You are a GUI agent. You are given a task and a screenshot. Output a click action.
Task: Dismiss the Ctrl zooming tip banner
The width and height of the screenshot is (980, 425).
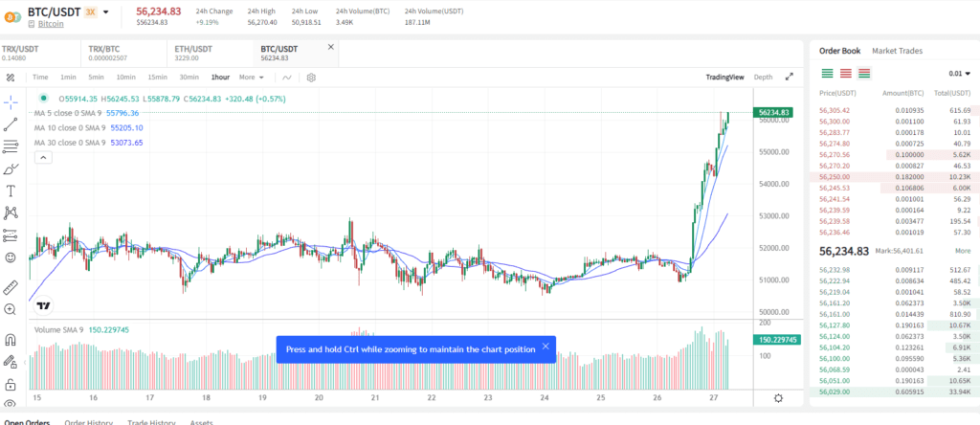click(546, 347)
